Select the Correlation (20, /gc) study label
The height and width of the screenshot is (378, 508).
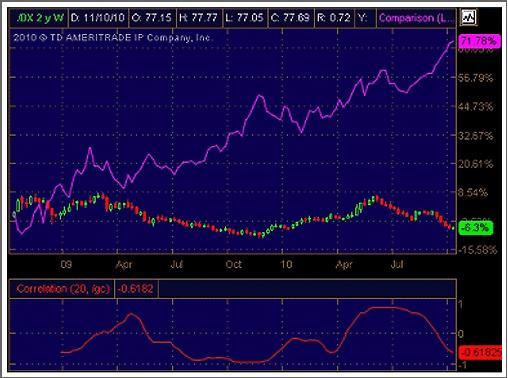coord(63,289)
